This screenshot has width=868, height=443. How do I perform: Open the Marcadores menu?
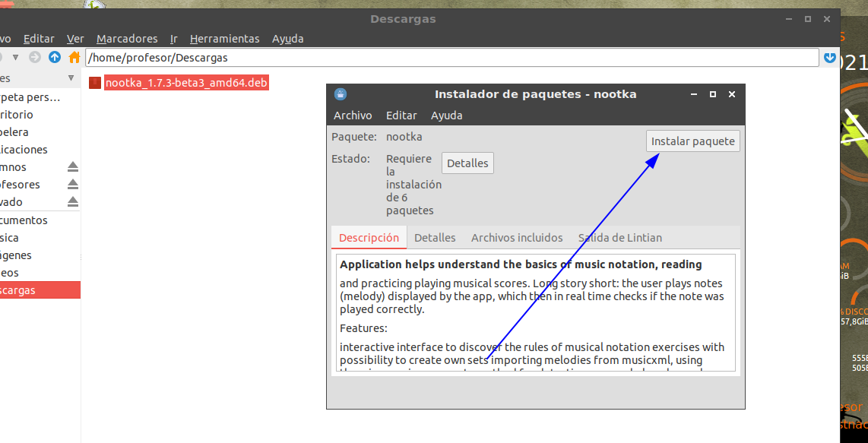[x=127, y=39]
